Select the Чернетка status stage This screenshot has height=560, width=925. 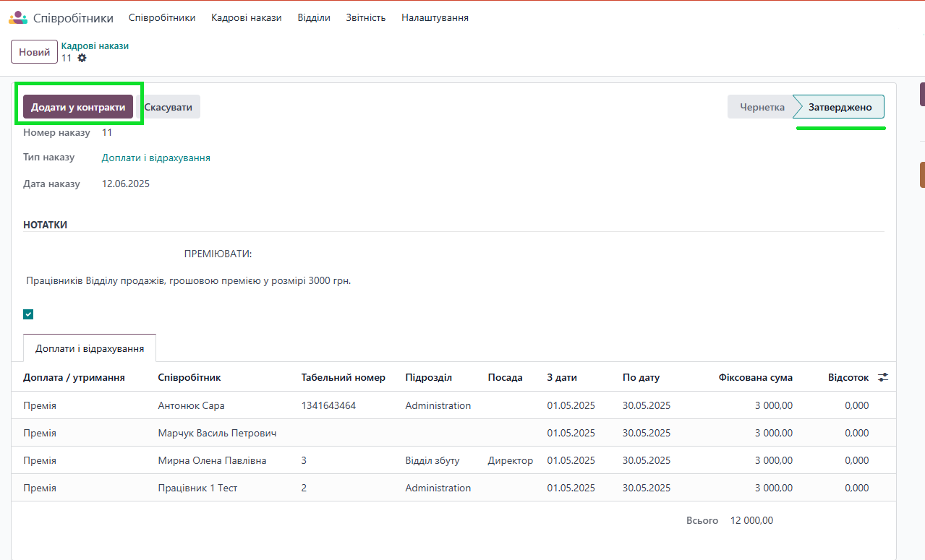762,107
